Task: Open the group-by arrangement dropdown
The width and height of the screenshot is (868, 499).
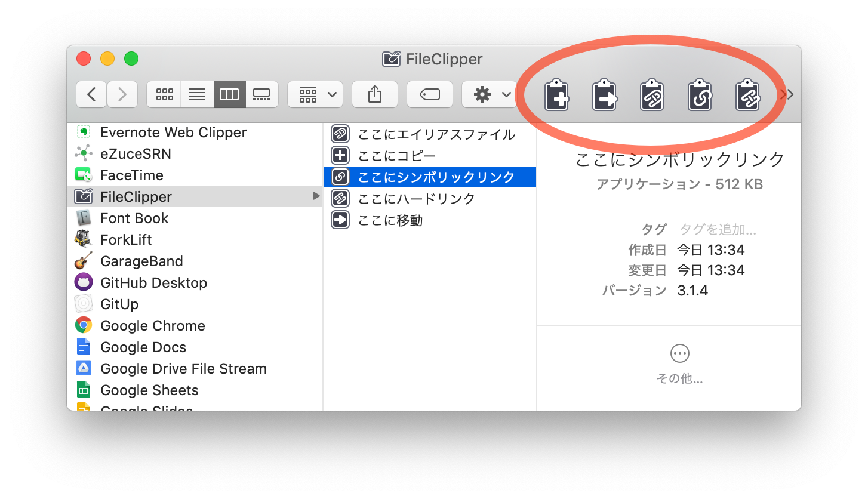Action: point(315,94)
